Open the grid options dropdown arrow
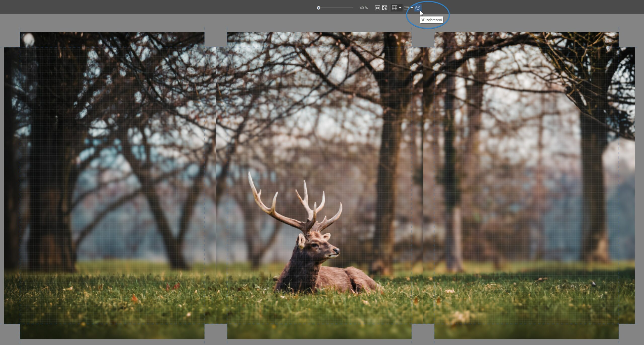 click(x=400, y=8)
